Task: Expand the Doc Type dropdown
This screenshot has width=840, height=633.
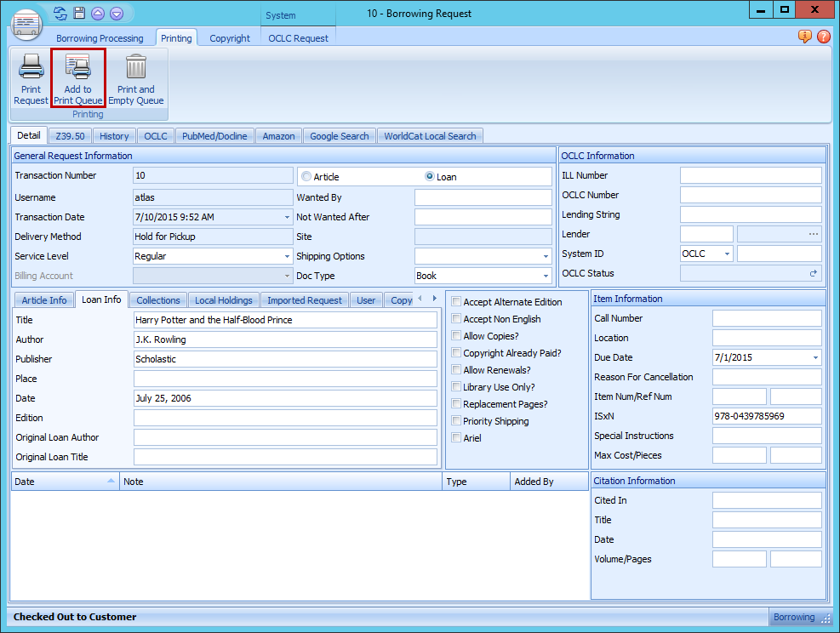Action: (545, 276)
